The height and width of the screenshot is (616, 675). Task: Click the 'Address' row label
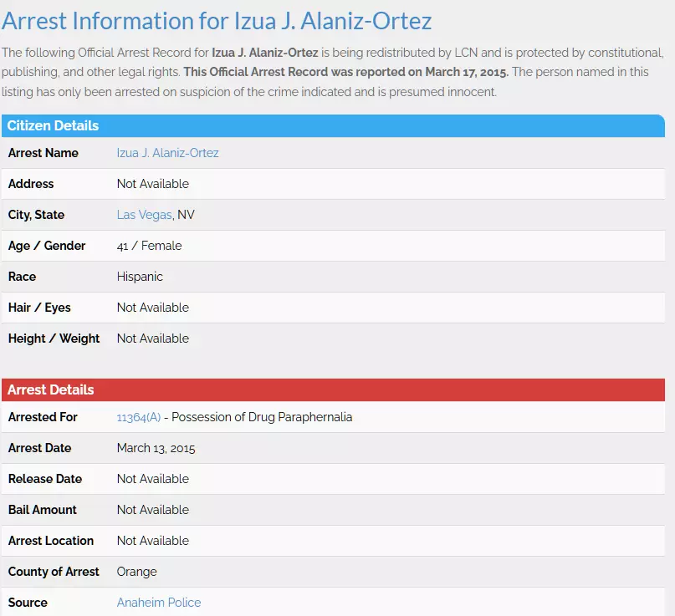(x=31, y=184)
